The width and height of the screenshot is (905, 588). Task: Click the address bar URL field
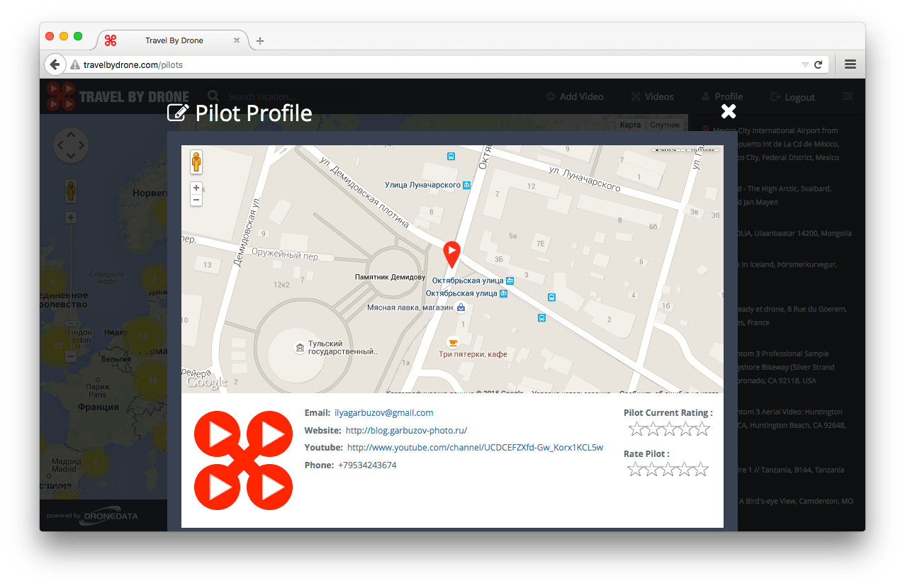coord(425,64)
